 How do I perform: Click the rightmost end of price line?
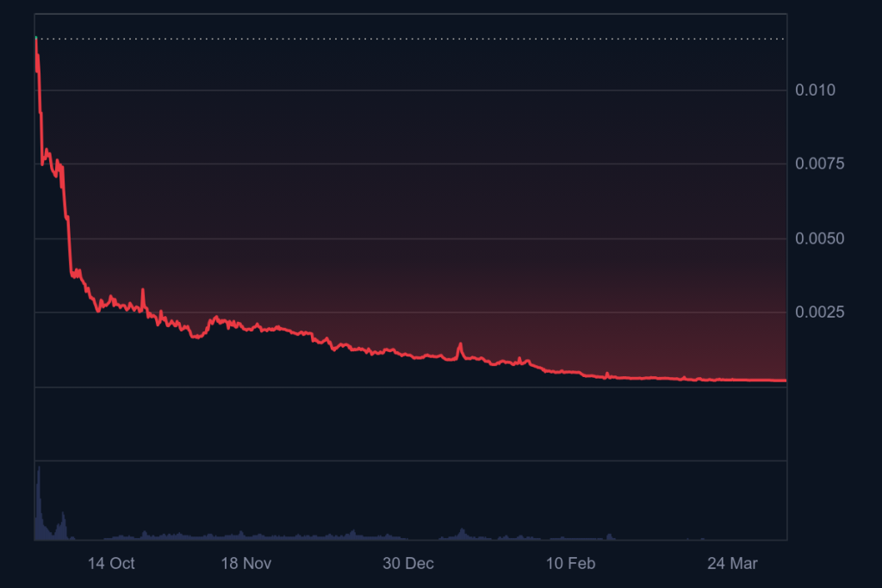(785, 380)
